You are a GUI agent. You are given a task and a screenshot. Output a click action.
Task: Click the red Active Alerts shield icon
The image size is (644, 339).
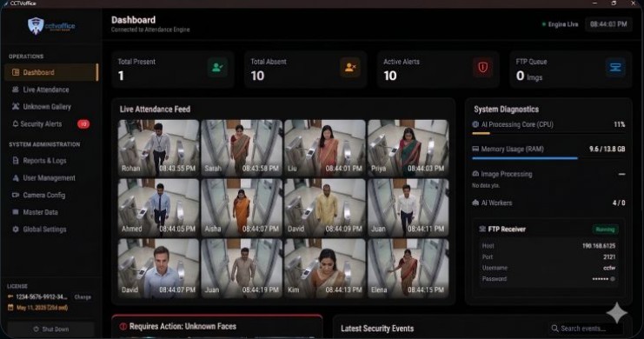coord(482,68)
